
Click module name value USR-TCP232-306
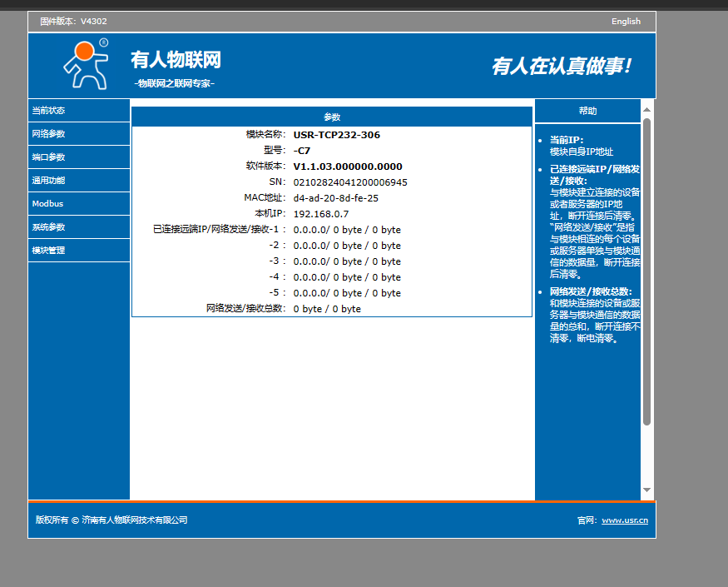pos(337,135)
